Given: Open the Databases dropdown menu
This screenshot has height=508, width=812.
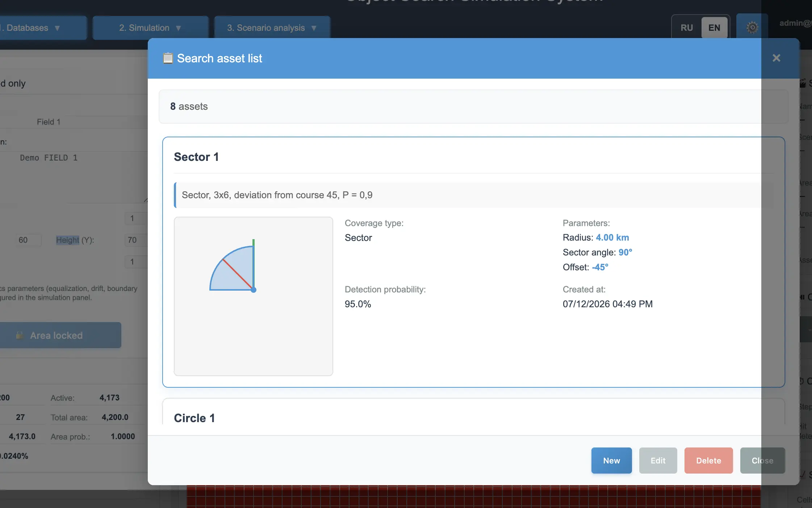Looking at the screenshot, I should pyautogui.click(x=43, y=28).
